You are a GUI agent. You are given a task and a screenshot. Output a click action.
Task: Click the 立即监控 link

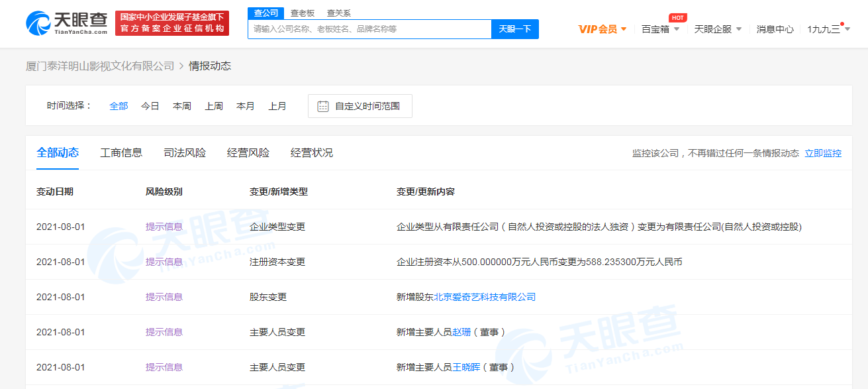pos(823,153)
